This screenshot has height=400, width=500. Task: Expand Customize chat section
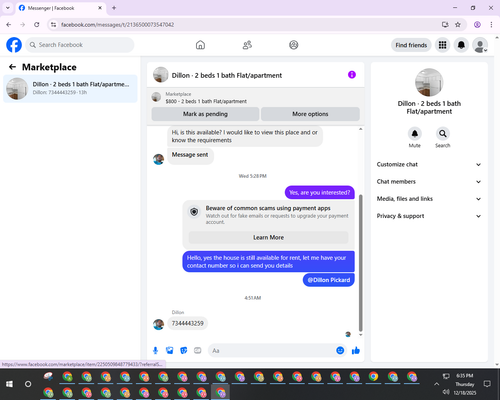429,164
